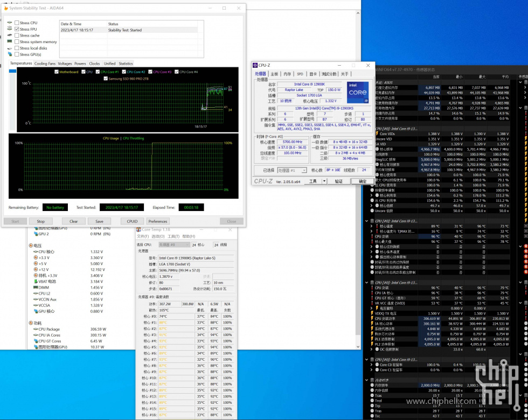This screenshot has width=528, height=420.
Task: Toggle CPU Core #1 graph checkbox
Action: point(98,72)
